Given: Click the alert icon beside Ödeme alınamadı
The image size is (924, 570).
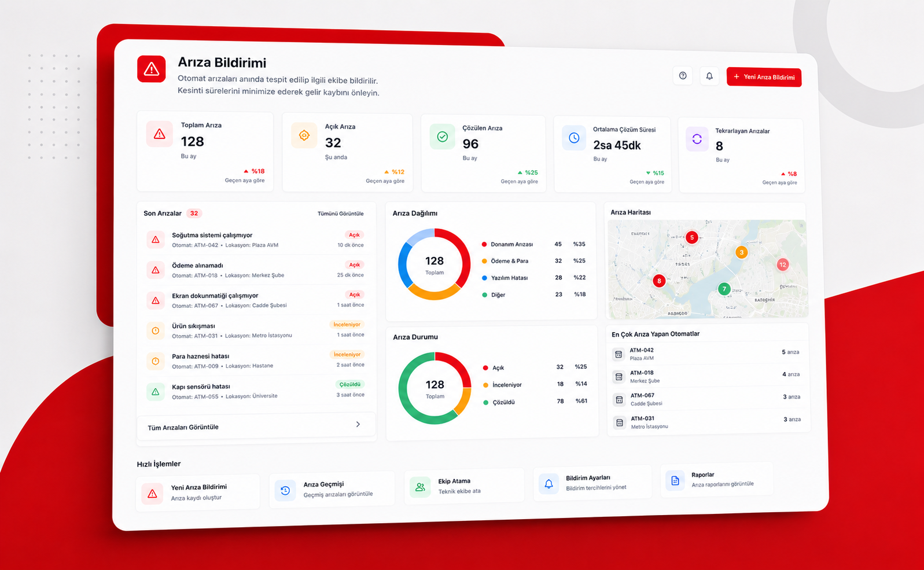Looking at the screenshot, I should [156, 270].
